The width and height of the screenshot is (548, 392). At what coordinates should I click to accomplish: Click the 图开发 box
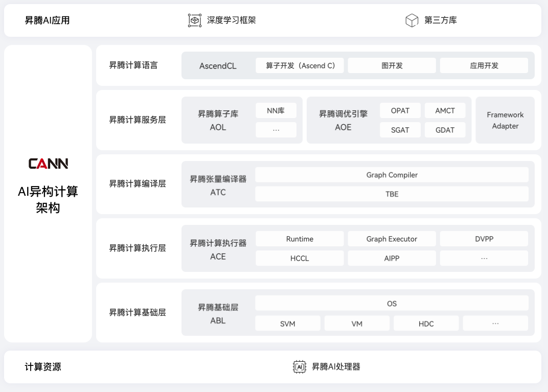[392, 65]
